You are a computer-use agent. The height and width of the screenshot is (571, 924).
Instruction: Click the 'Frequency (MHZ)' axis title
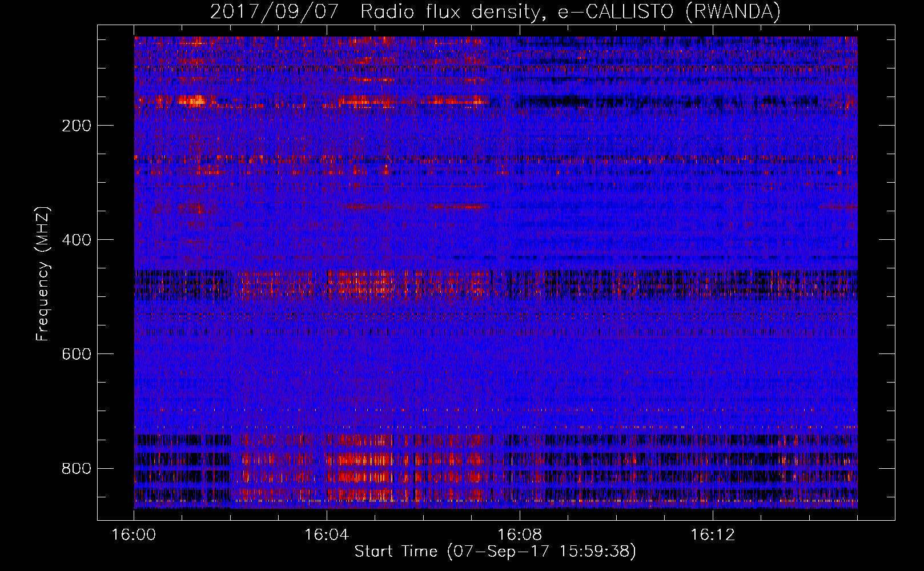tap(43, 274)
